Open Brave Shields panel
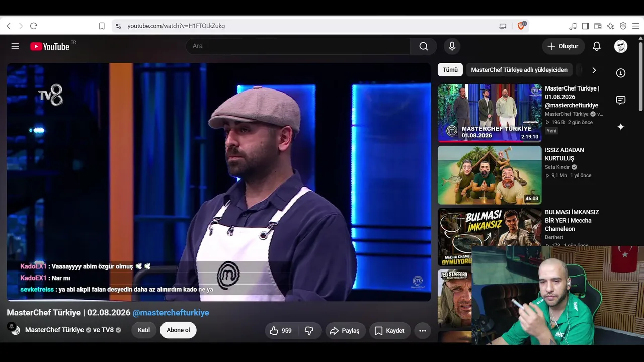 tap(522, 26)
